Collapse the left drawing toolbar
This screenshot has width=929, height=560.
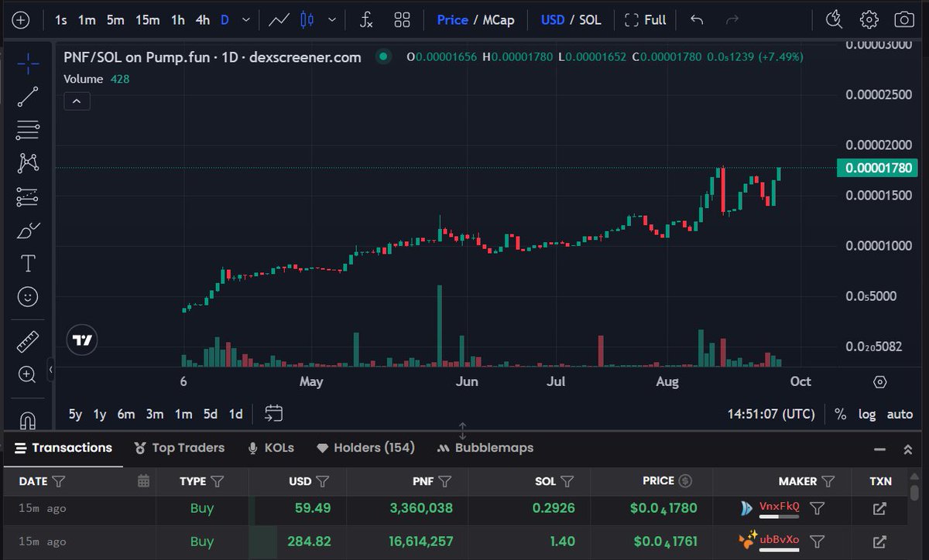(50, 370)
